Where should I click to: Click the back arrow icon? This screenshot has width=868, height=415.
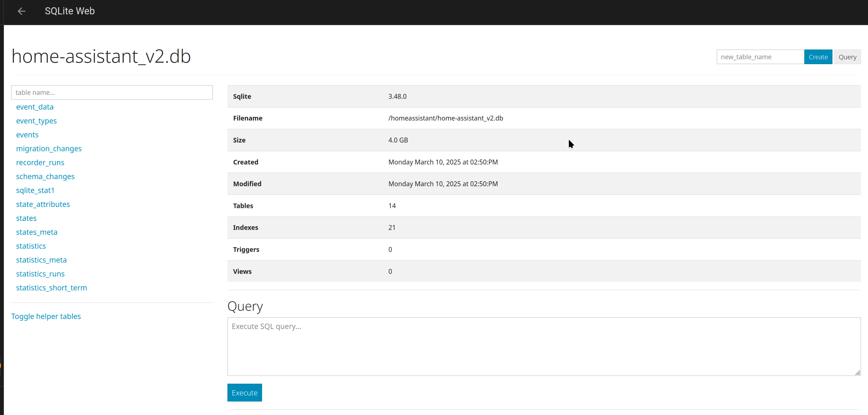tap(21, 11)
